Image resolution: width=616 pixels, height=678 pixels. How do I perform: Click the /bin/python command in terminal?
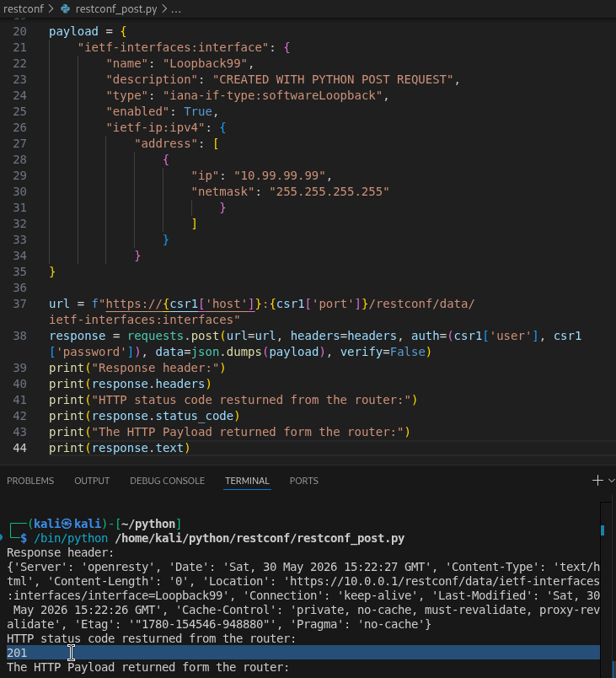(71, 538)
